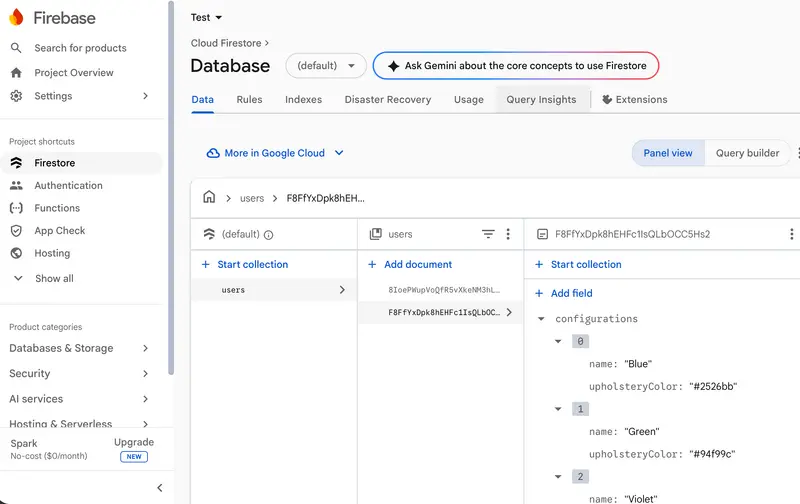Click the Project Overview home icon
800x504 pixels.
[x=16, y=72]
